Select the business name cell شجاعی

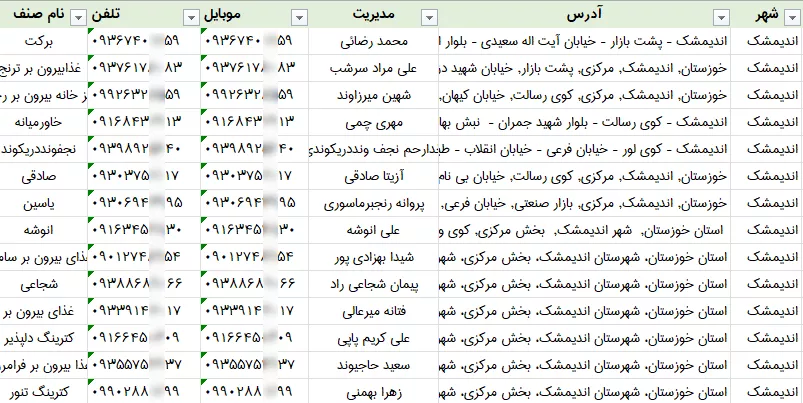click(44, 284)
